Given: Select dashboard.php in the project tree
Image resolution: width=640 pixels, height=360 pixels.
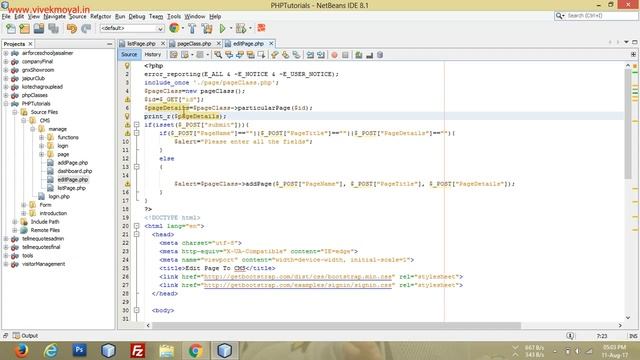Looking at the screenshot, I should [75, 171].
